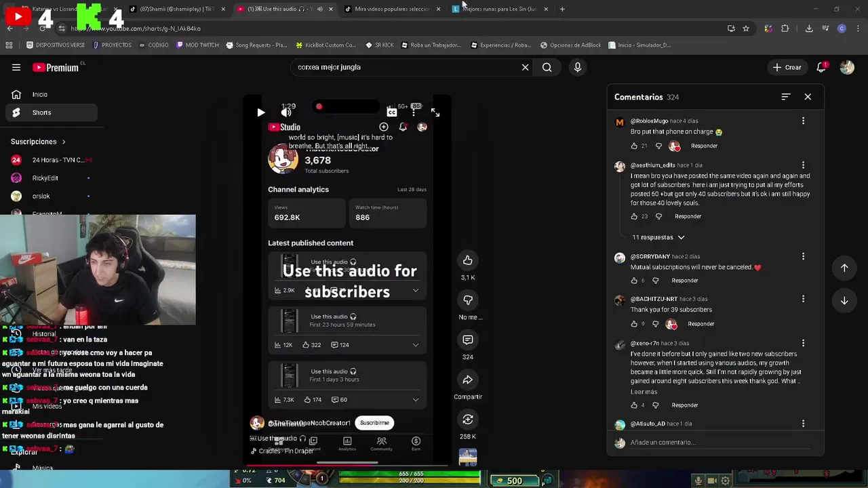Expand @xeno-r7n comment with Leer más
Screen dimensions: 868x488
pyautogui.click(x=644, y=392)
